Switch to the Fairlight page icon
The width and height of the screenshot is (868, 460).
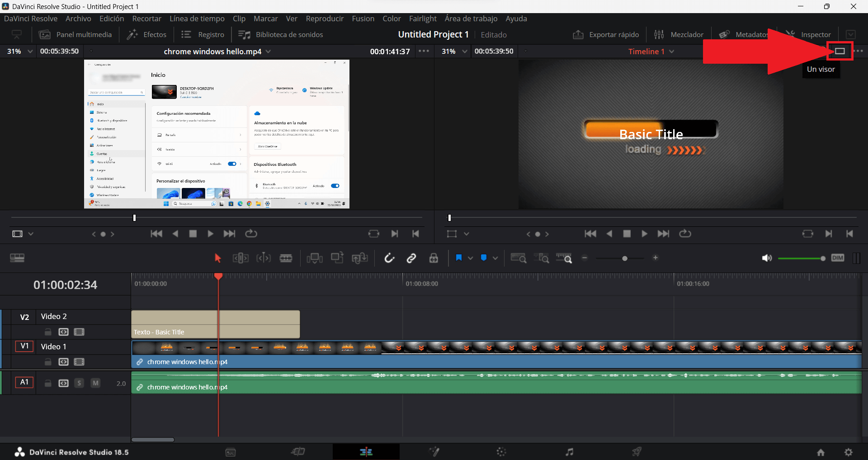[x=570, y=451]
